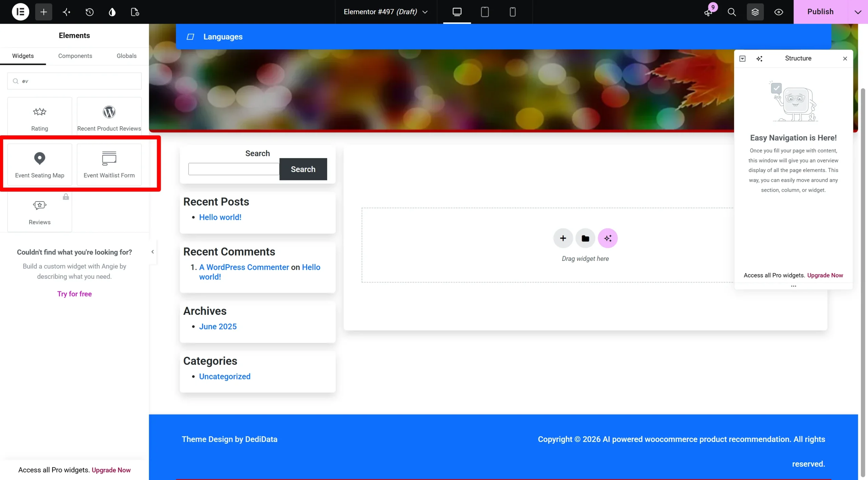Screen dimensions: 868x480
Task: Click the Elementor logo menu icon
Action: click(x=20, y=12)
